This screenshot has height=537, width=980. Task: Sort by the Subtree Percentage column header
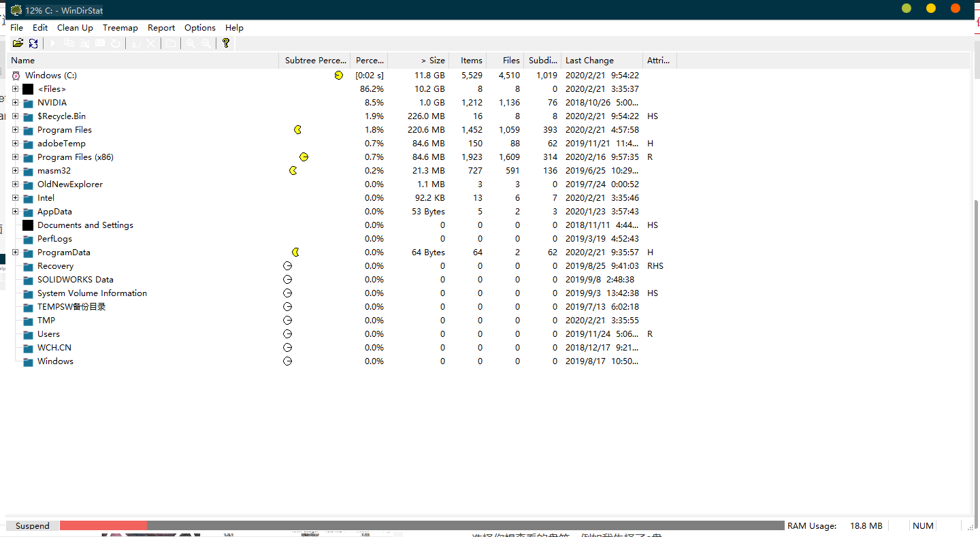click(314, 61)
